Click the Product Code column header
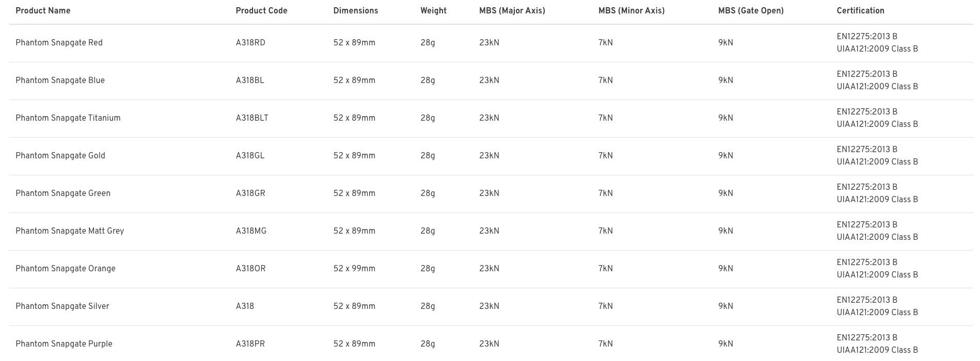 (261, 11)
